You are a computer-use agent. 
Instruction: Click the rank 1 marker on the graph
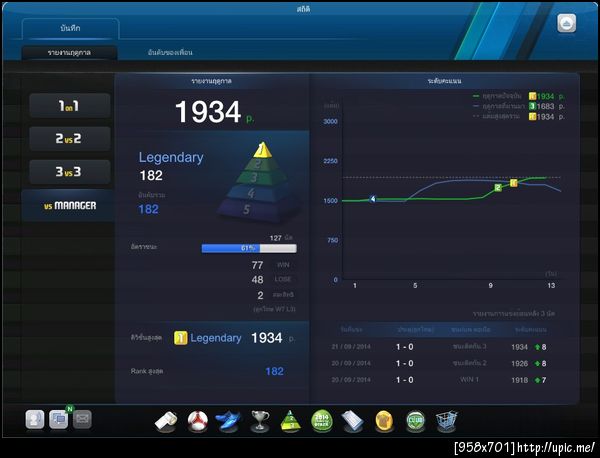[514, 183]
